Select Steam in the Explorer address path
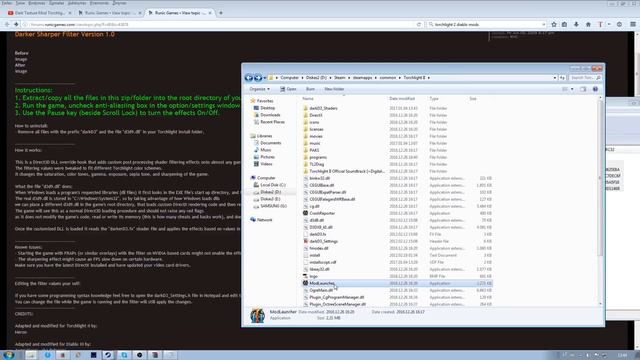The height and width of the screenshot is (360, 640). click(x=340, y=78)
